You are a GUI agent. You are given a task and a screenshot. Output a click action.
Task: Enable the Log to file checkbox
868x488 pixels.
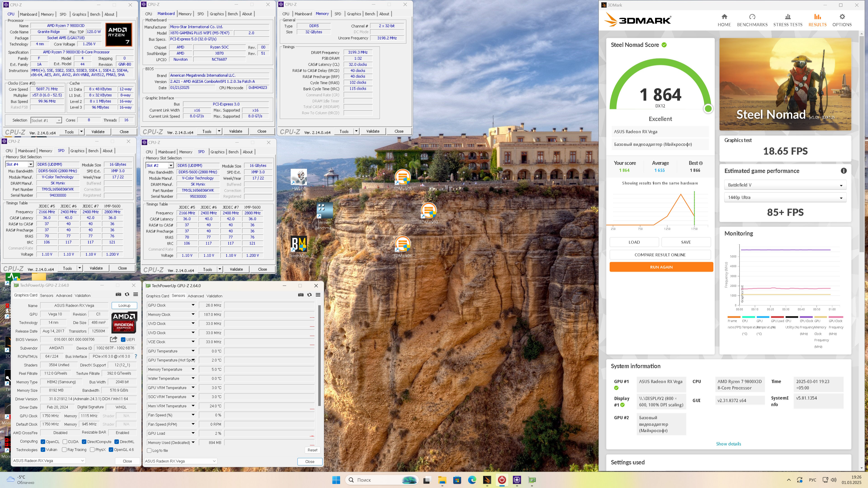click(x=149, y=451)
